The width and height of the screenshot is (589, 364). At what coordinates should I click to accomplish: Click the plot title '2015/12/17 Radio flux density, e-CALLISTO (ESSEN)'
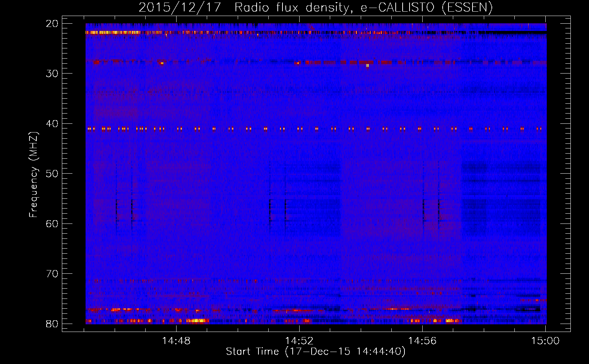[x=316, y=7]
